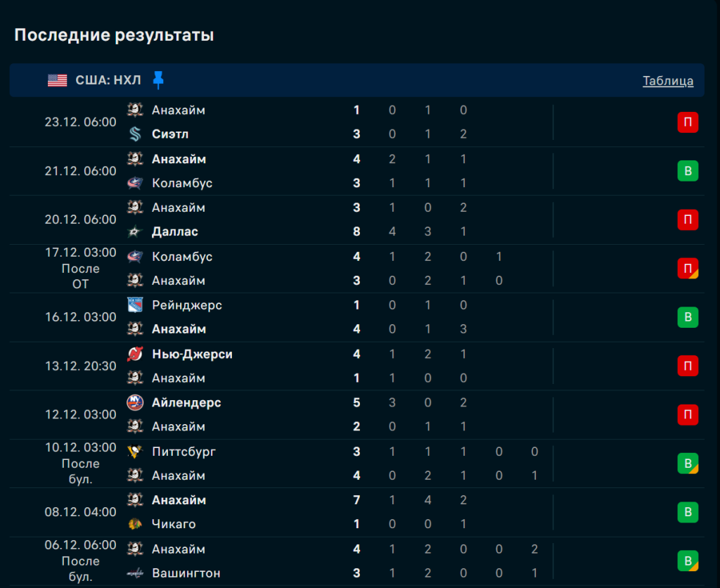Click green В badge for Rangers match
This screenshot has width=720, height=588.
[x=687, y=317]
